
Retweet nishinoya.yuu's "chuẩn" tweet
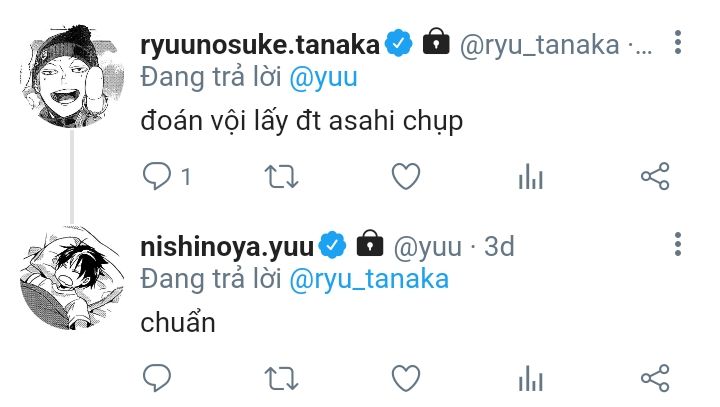[x=281, y=379]
